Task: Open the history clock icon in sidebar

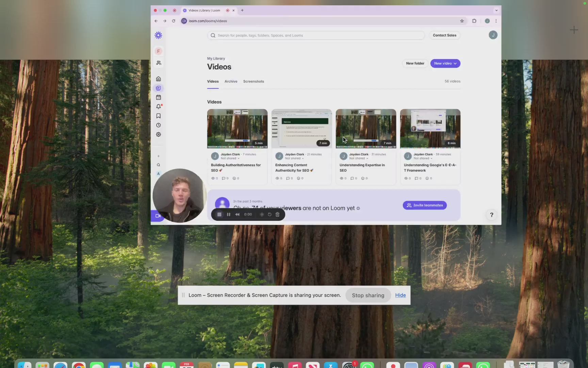Action: 158,125
